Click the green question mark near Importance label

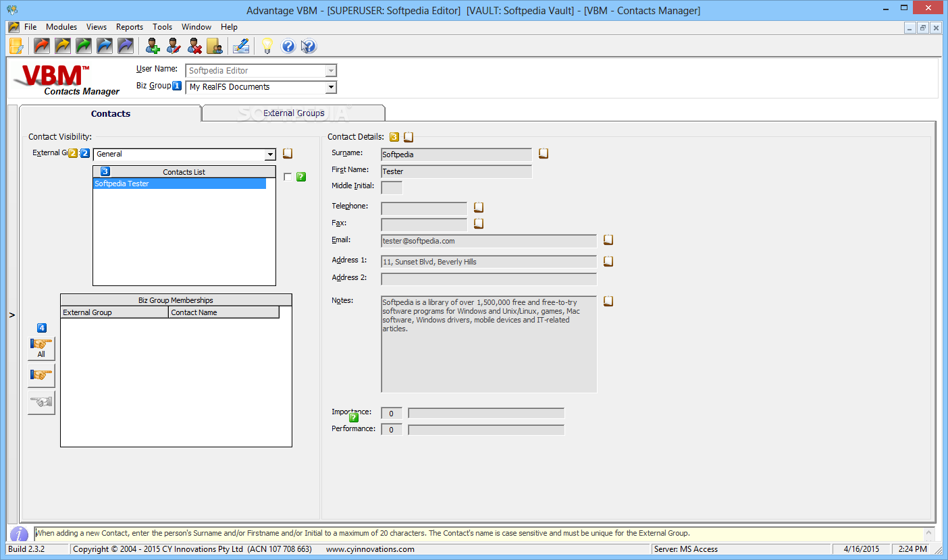click(x=354, y=418)
